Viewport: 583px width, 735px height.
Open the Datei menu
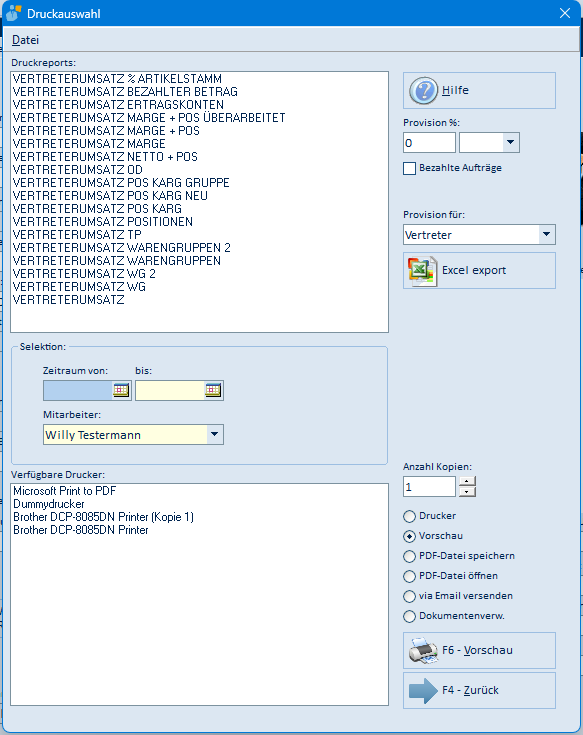point(25,40)
